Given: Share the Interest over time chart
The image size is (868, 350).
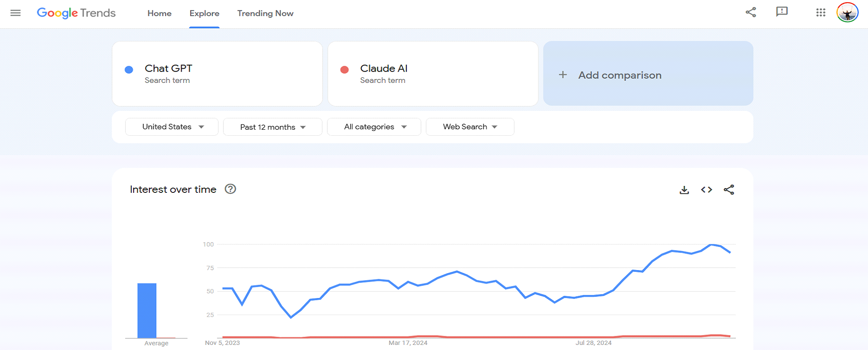Looking at the screenshot, I should (x=729, y=190).
